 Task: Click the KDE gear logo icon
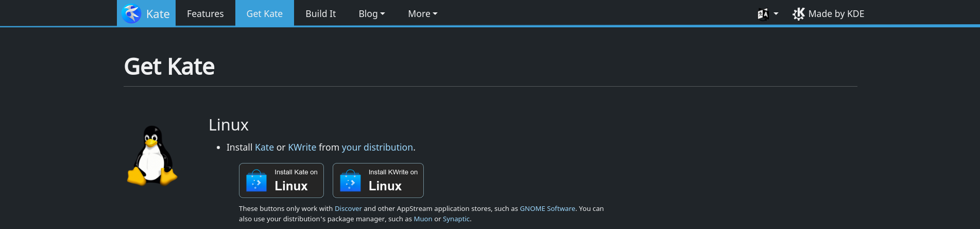[x=798, y=14]
